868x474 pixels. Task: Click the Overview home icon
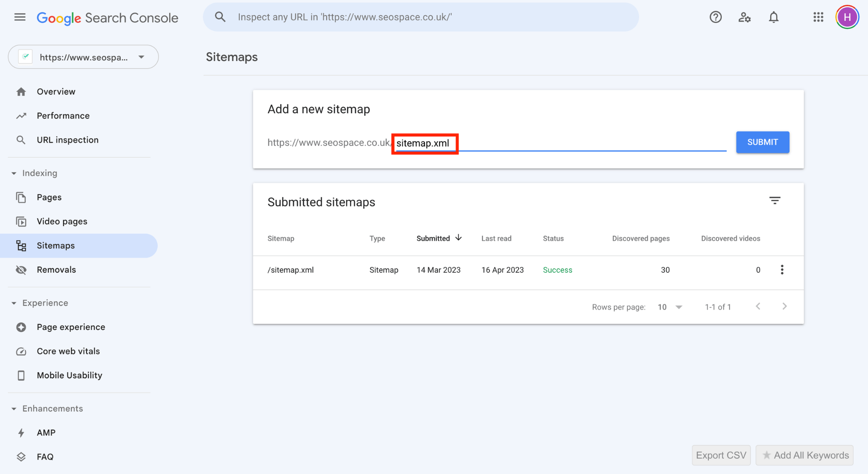(x=21, y=91)
